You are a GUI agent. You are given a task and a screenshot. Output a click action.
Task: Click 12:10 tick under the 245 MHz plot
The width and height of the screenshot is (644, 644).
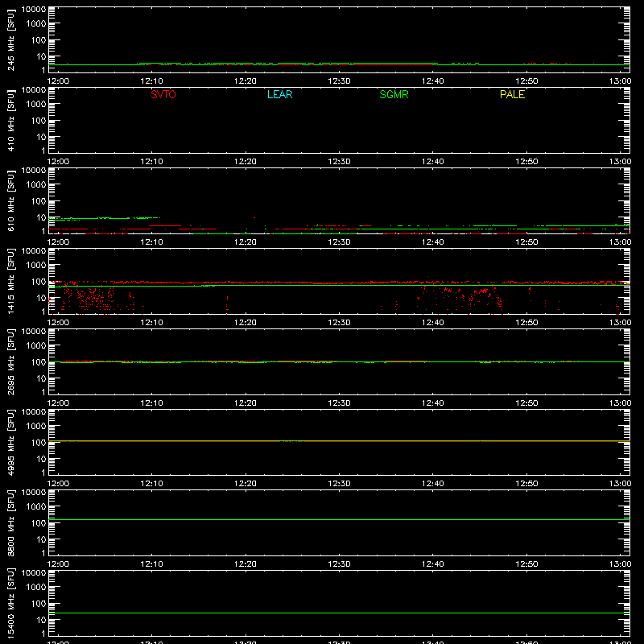tap(151, 81)
